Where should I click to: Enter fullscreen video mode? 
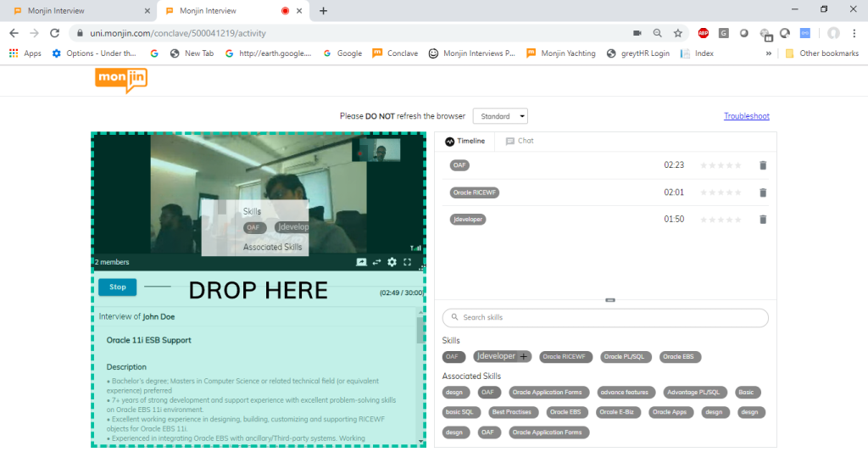pyautogui.click(x=408, y=262)
